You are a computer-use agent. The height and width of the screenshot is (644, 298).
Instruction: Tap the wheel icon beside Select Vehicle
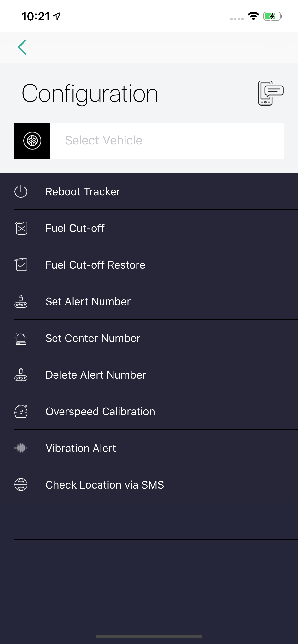(32, 140)
